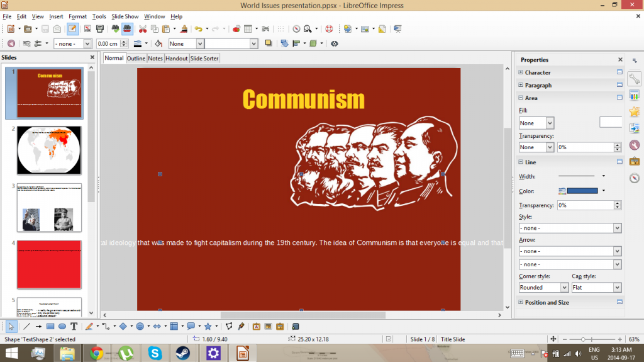This screenshot has width=644, height=362.
Task: Select the Stars shape tool
Action: [x=208, y=327]
